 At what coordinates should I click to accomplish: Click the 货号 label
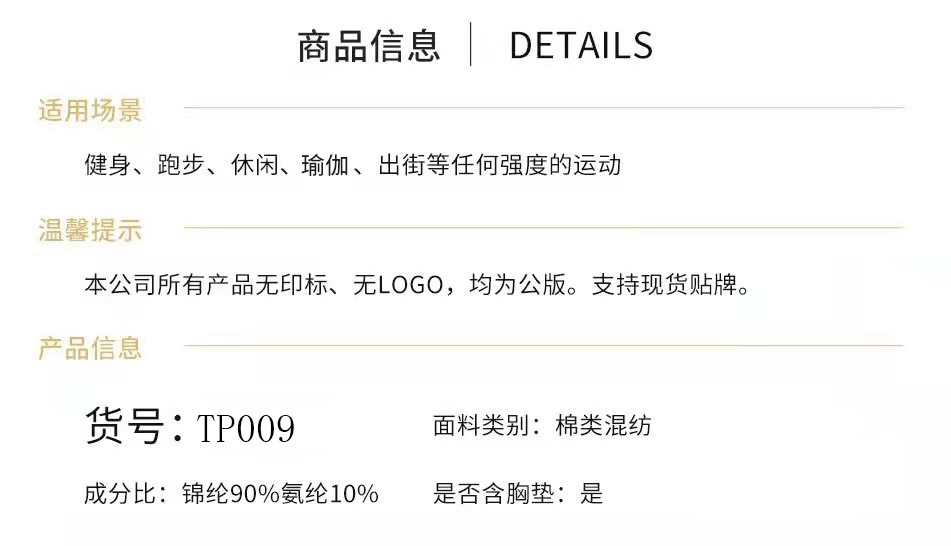click(x=124, y=427)
